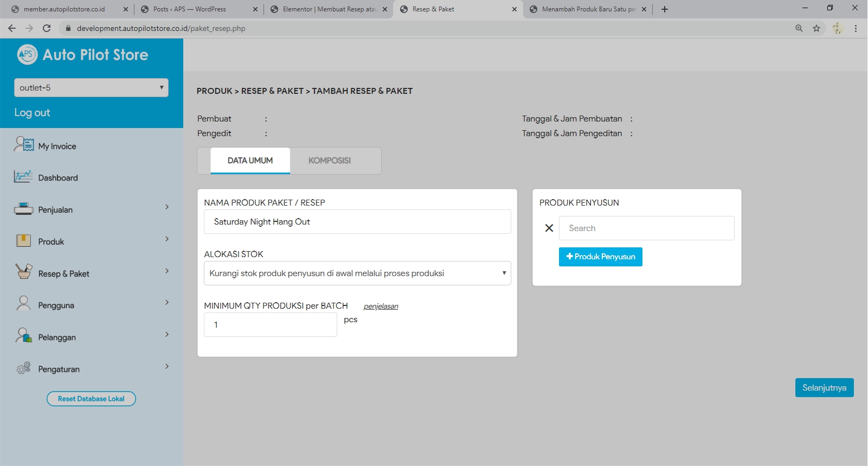This screenshot has height=466, width=868.
Task: Open the outlet-5 dropdown
Action: pos(91,88)
